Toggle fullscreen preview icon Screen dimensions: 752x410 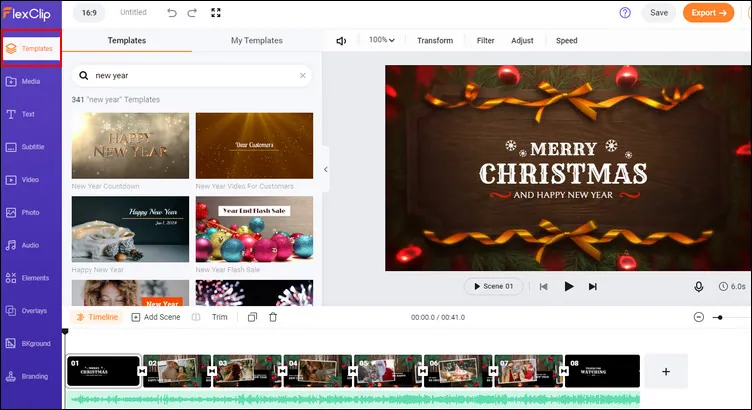tap(216, 13)
